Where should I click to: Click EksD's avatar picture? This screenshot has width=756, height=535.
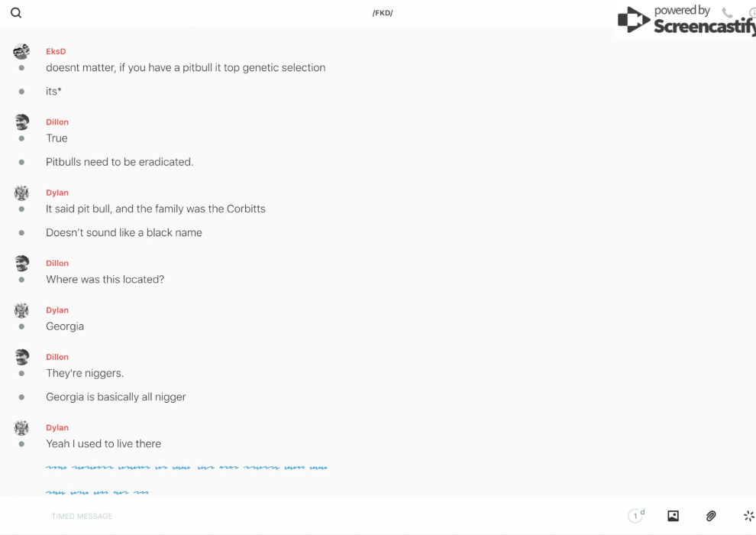tap(21, 51)
